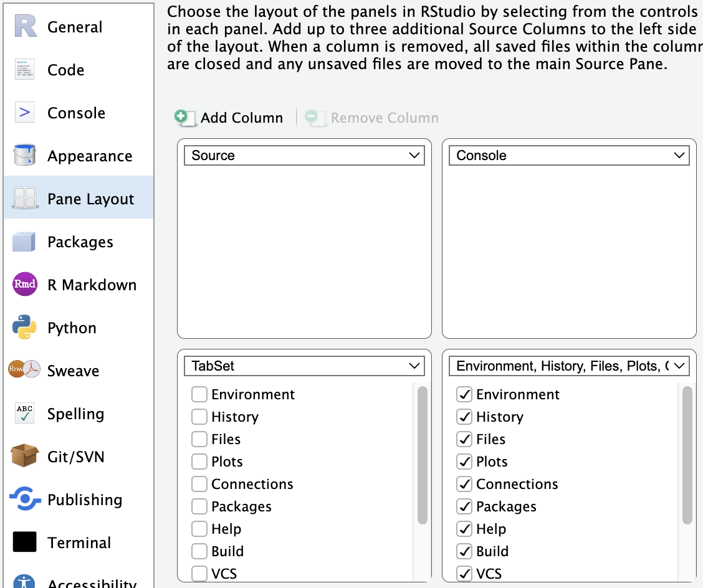Check VCS in the TabSet pane
Image resolution: width=703 pixels, height=588 pixels.
[x=199, y=574]
